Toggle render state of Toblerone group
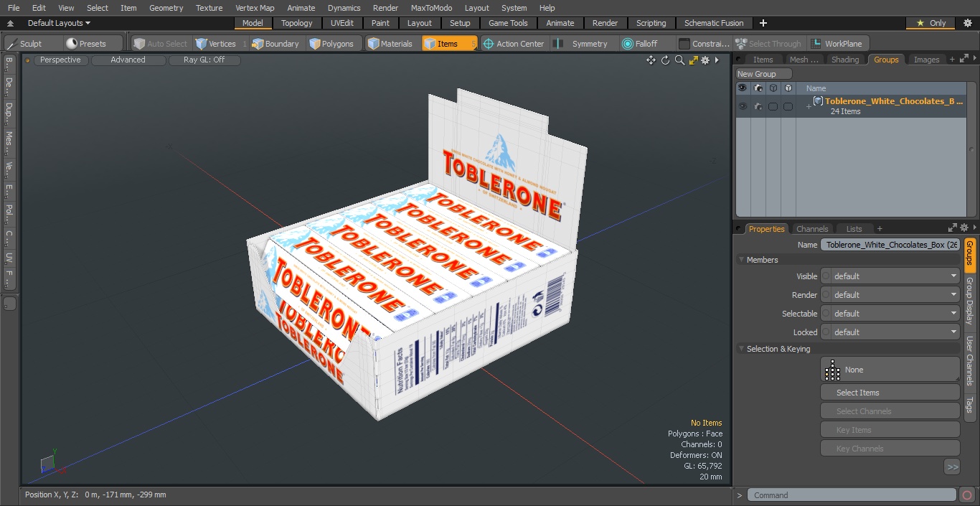 (x=758, y=106)
